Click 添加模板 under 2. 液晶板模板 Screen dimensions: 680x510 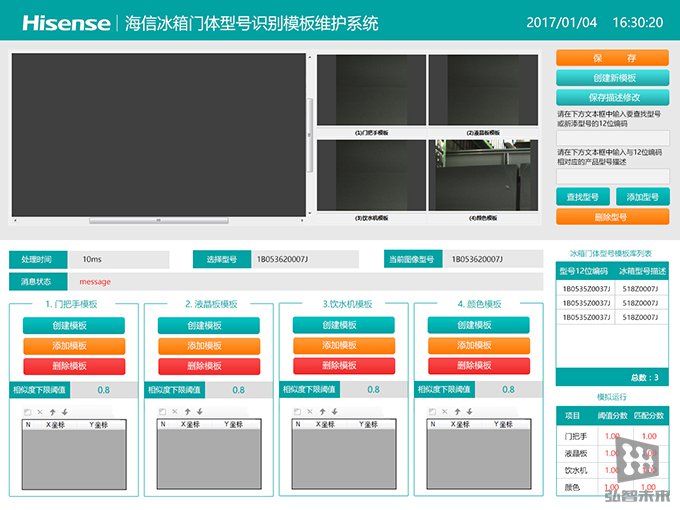[209, 346]
